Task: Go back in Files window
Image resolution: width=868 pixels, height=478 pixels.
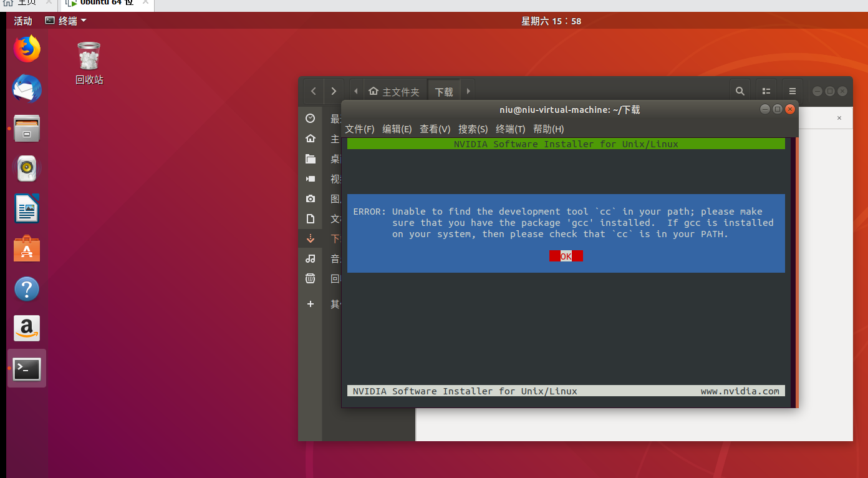Action: [x=314, y=91]
